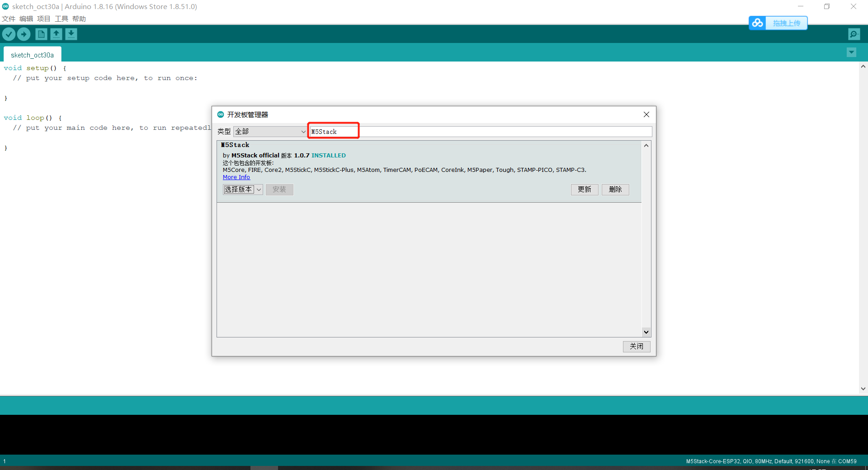Click the editor scroll down arrow
This screenshot has height=470, width=868.
coord(863,389)
